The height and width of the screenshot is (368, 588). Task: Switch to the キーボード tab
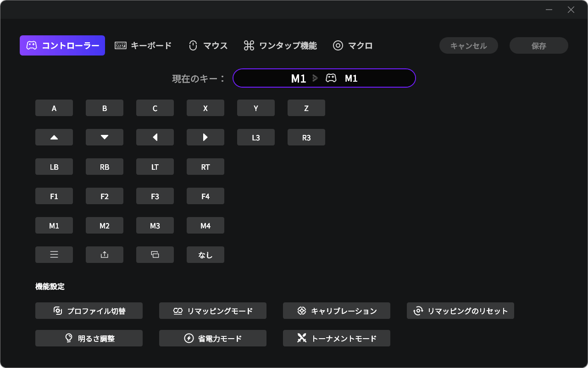click(143, 45)
